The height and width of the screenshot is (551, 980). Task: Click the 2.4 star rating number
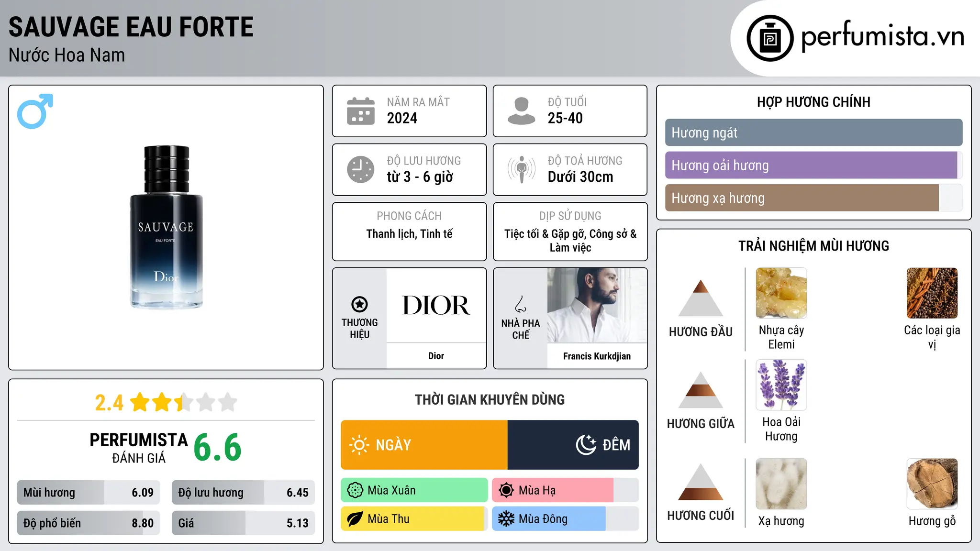click(x=109, y=403)
